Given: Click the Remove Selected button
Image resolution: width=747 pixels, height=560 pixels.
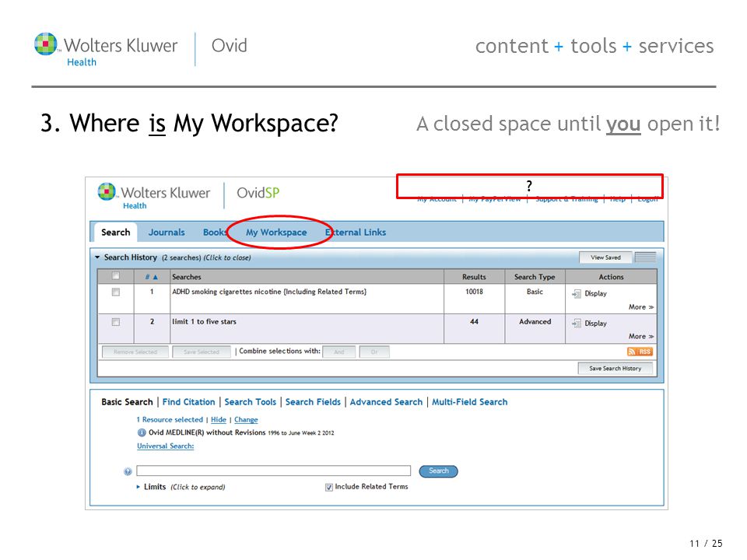Looking at the screenshot, I should [135, 352].
